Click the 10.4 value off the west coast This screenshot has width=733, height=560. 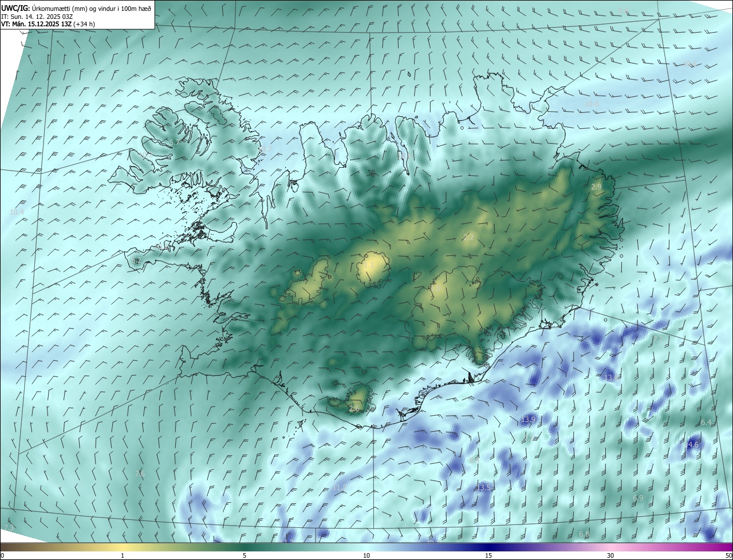pyautogui.click(x=17, y=212)
